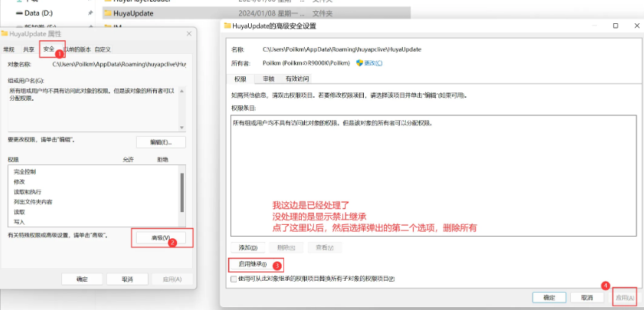Switch to the 安全 tab
Screen dimensions: 644x310
[49, 49]
